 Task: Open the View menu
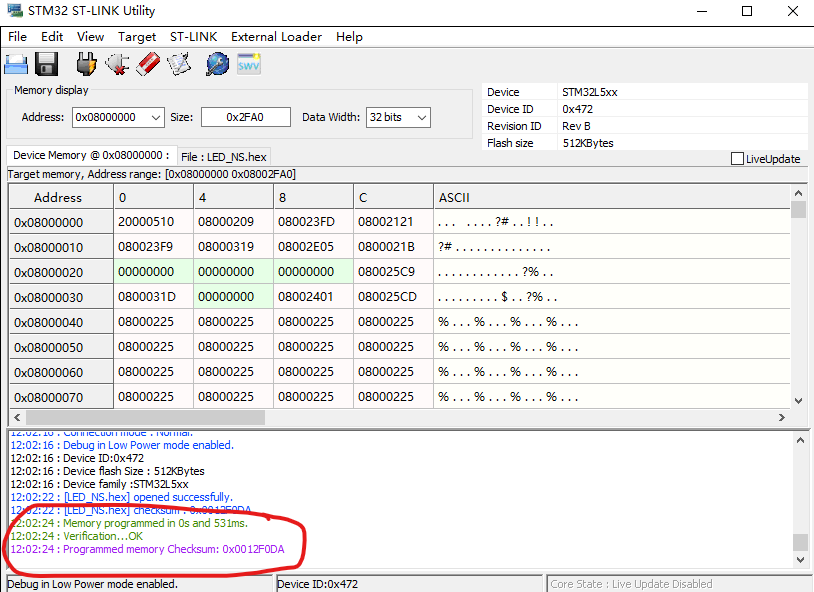[x=90, y=37]
